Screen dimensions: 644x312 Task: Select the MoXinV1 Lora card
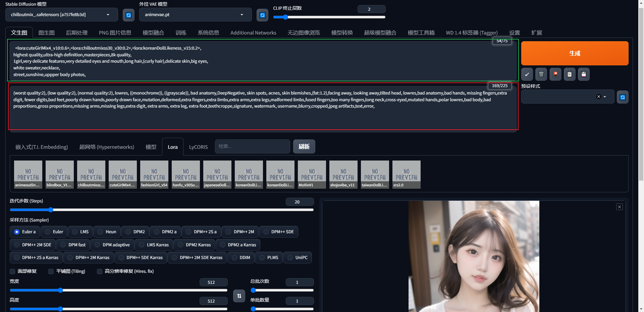(x=312, y=175)
